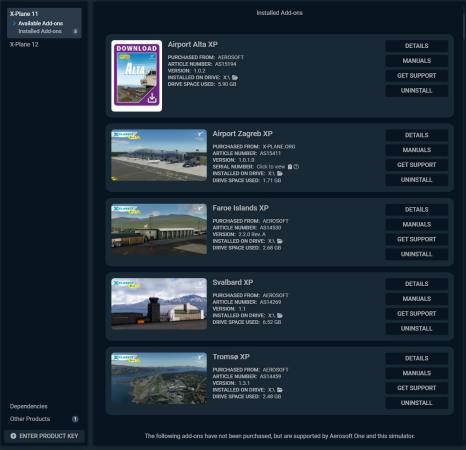
Task: Click Zagreb drive space value 1,71 GB
Action: point(272,180)
